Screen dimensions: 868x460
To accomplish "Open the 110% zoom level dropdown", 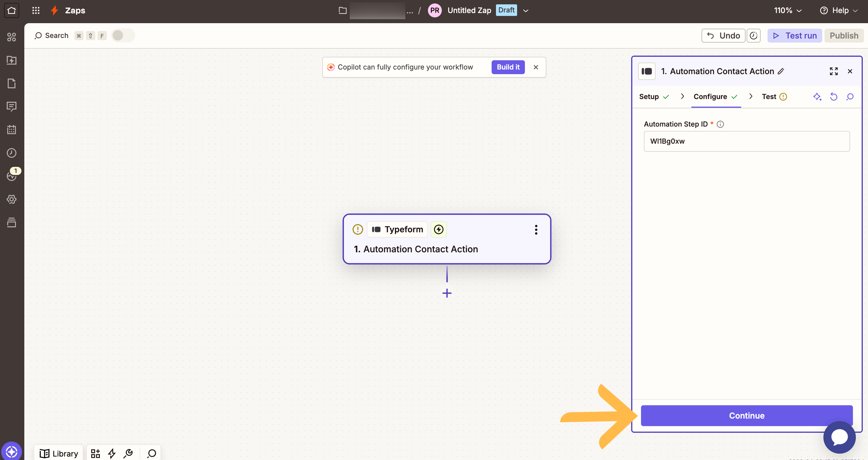I will coord(788,10).
